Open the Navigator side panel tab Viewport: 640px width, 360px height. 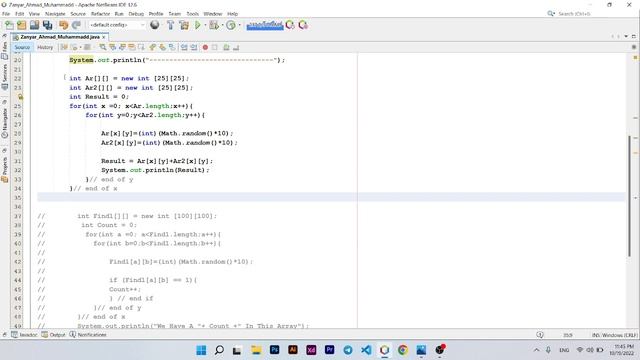tap(4, 124)
